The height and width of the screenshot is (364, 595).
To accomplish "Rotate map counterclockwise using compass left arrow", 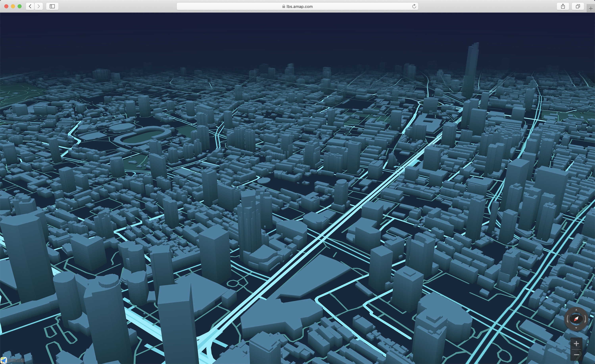I will [567, 319].
